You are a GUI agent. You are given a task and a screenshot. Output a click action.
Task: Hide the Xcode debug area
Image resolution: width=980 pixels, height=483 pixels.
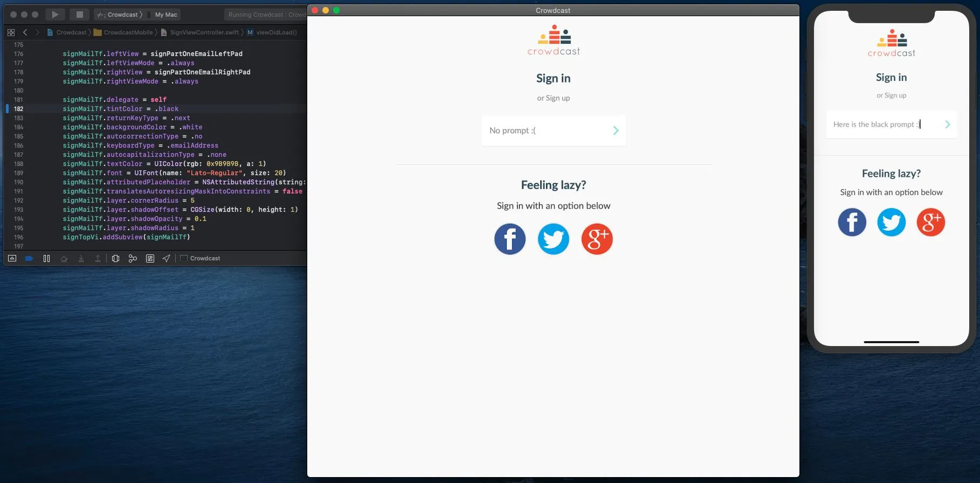(12, 258)
